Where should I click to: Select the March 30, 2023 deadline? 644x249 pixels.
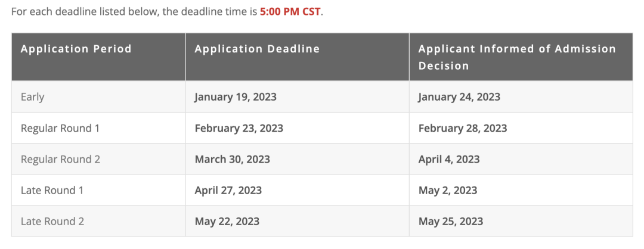click(x=232, y=159)
